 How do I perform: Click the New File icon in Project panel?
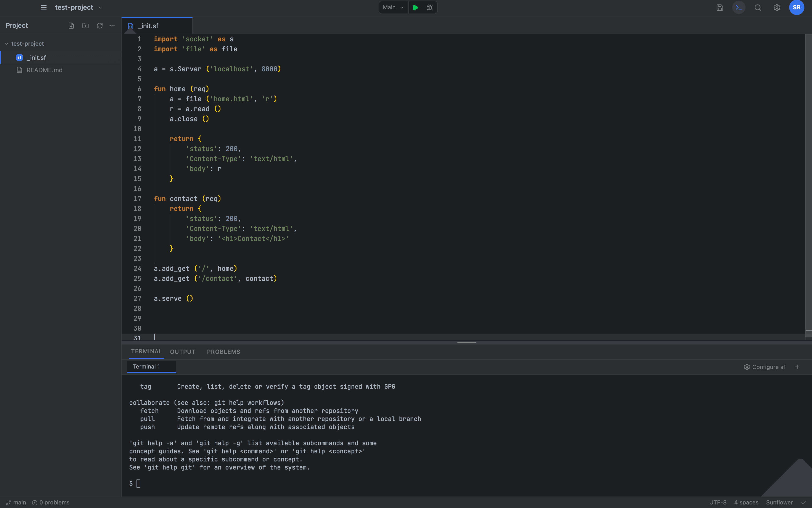click(71, 25)
